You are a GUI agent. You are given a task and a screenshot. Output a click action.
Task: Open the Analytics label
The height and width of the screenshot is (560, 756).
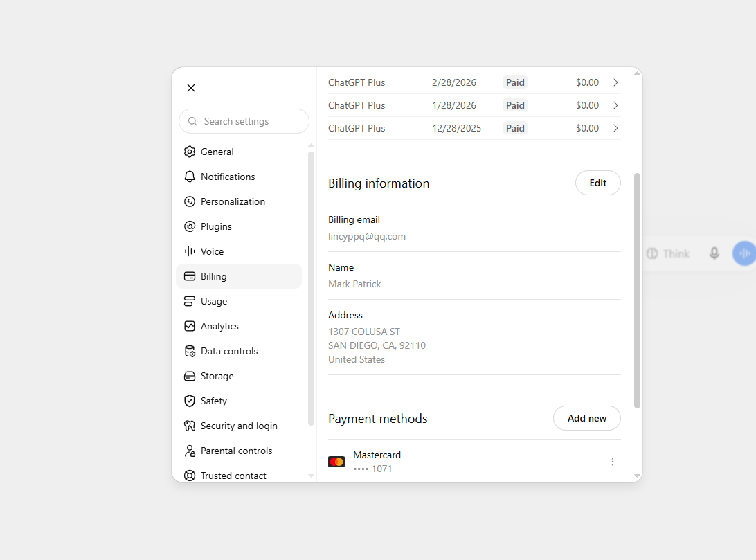(219, 326)
